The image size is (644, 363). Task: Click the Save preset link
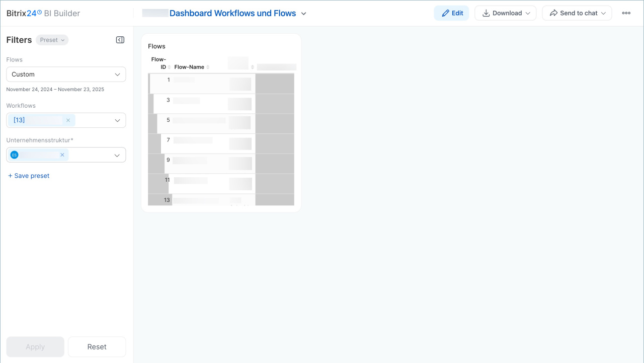(29, 176)
